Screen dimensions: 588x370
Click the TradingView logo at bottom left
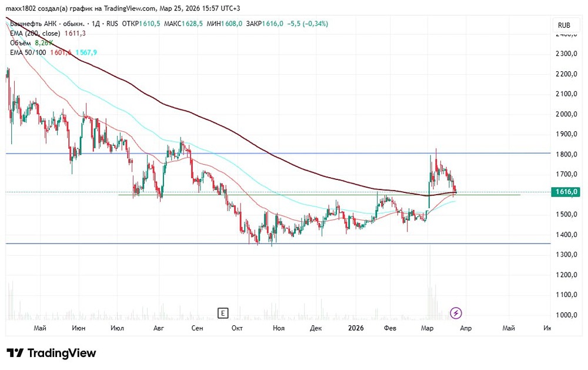[50, 353]
